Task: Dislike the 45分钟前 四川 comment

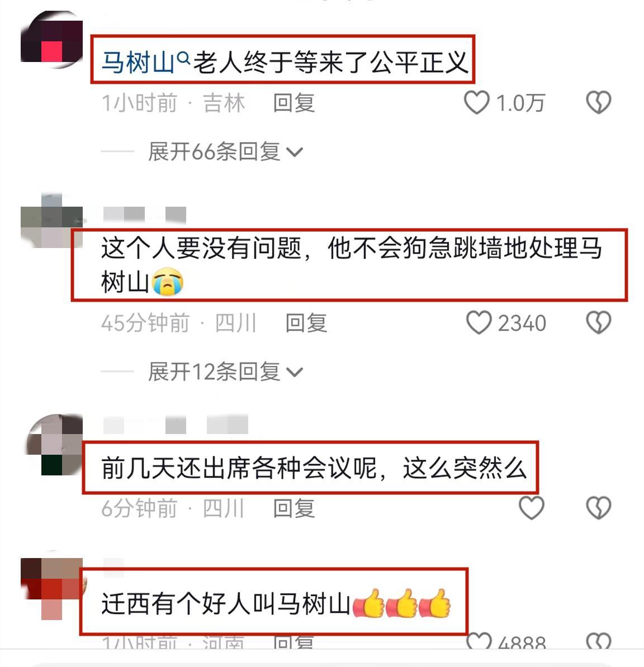Action: click(x=599, y=322)
